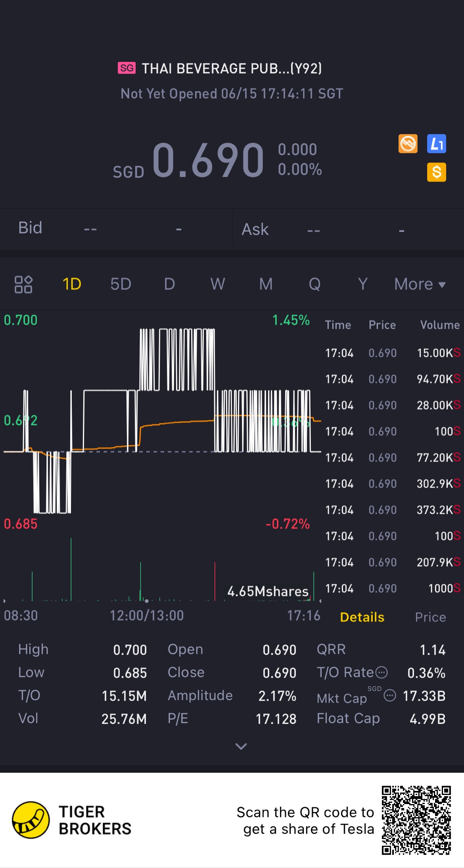The image size is (464, 868).
Task: Tap the blue L1 quote level icon
Action: [437, 144]
